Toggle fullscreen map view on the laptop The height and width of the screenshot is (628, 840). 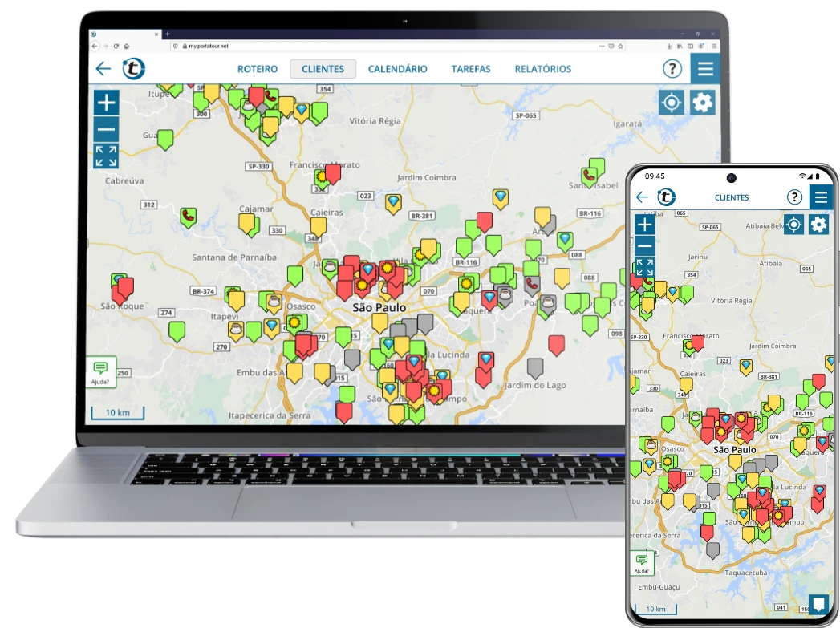coord(106,156)
